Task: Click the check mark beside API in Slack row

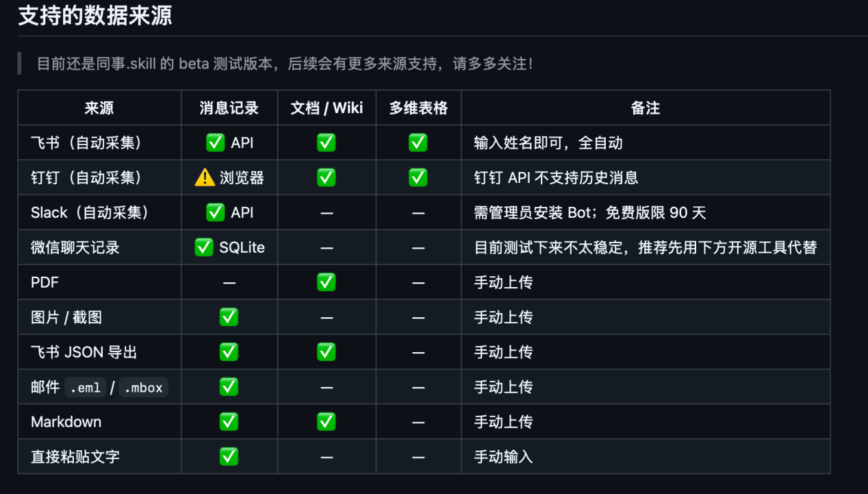Action: [x=216, y=212]
